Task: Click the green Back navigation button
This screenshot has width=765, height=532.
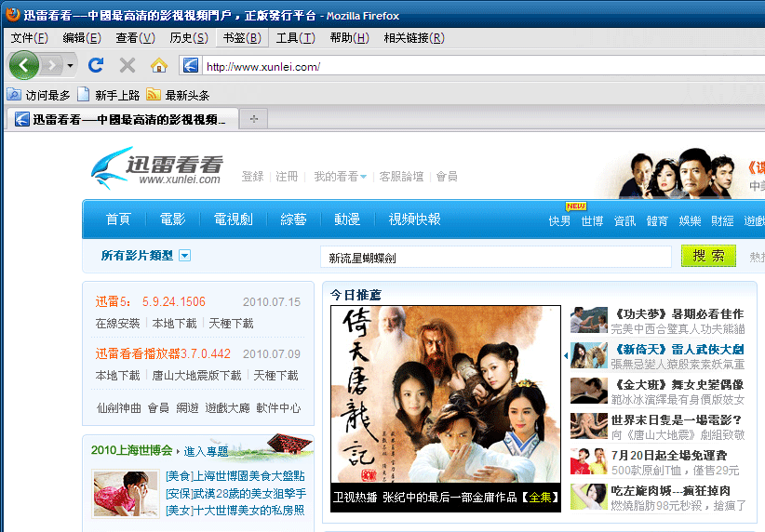Action: [x=24, y=65]
